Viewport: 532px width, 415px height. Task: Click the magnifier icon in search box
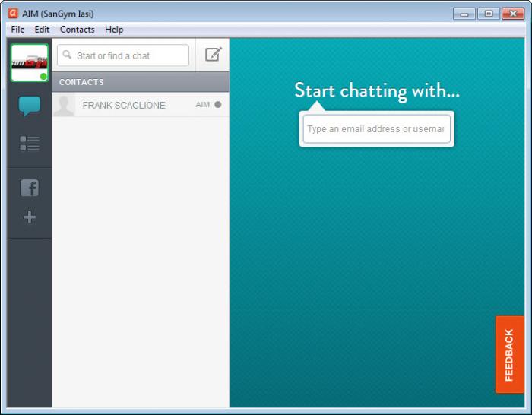click(x=67, y=55)
